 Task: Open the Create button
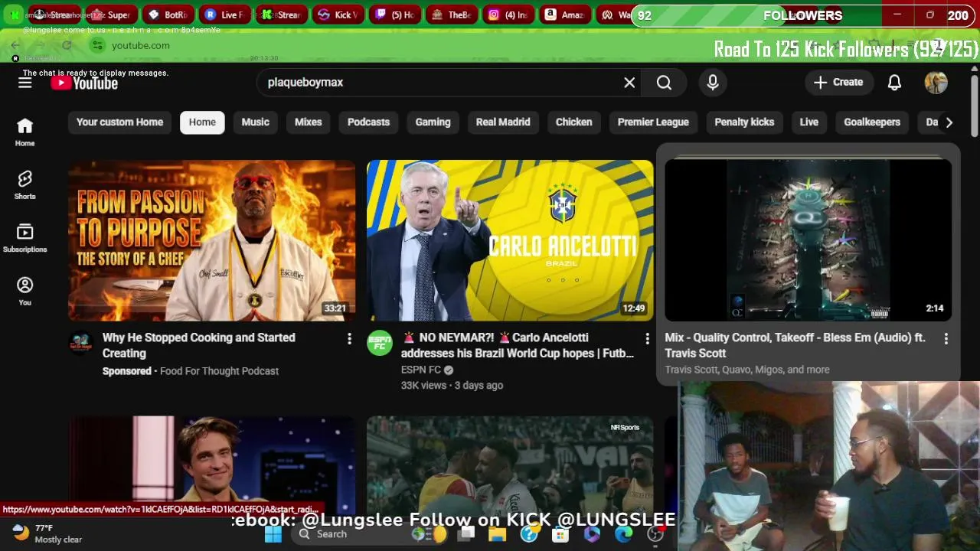(x=839, y=83)
